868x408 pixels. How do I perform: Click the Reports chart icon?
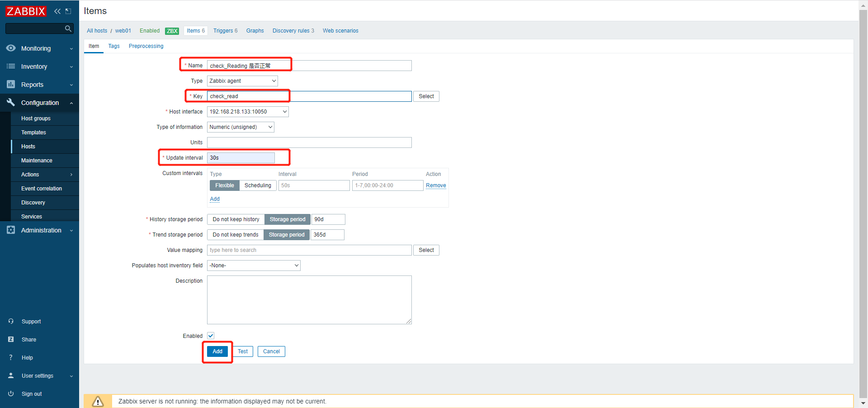point(11,84)
